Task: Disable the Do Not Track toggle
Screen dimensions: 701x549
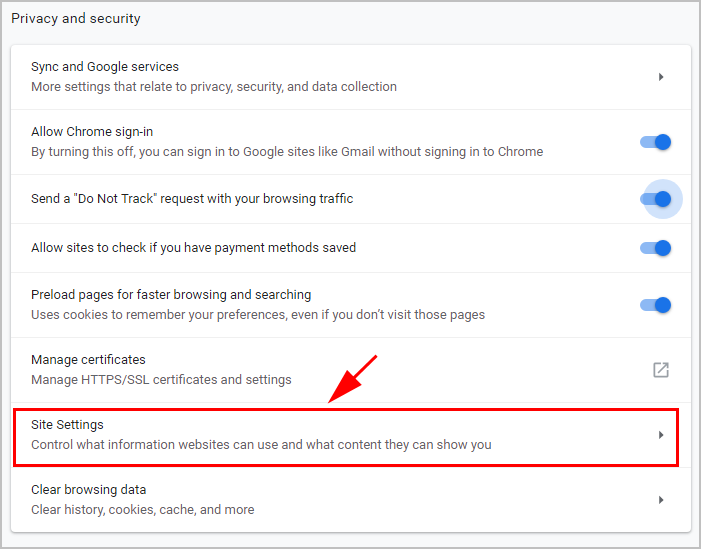Action: point(656,199)
